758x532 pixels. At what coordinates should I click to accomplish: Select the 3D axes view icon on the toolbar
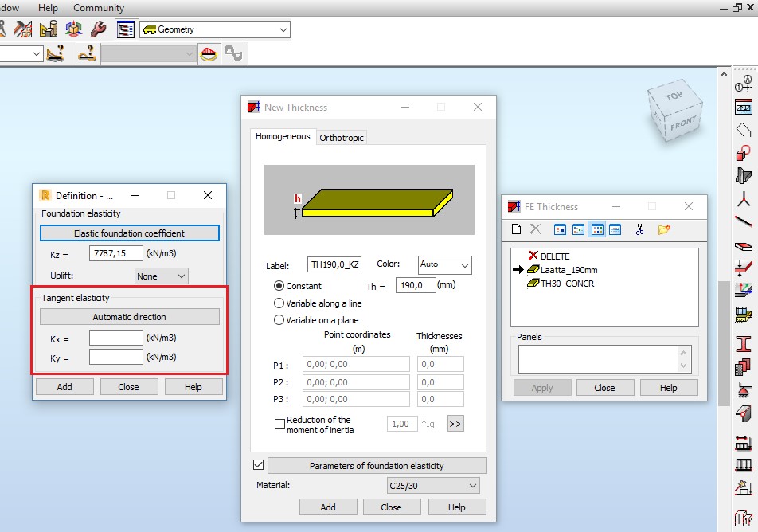click(x=74, y=29)
